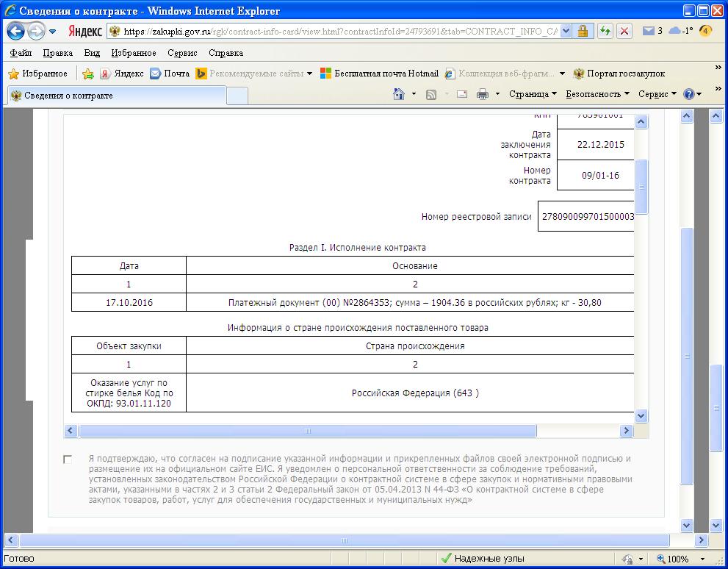The width and height of the screenshot is (728, 569).
Task: Open the Файл menu
Action: click(x=21, y=52)
